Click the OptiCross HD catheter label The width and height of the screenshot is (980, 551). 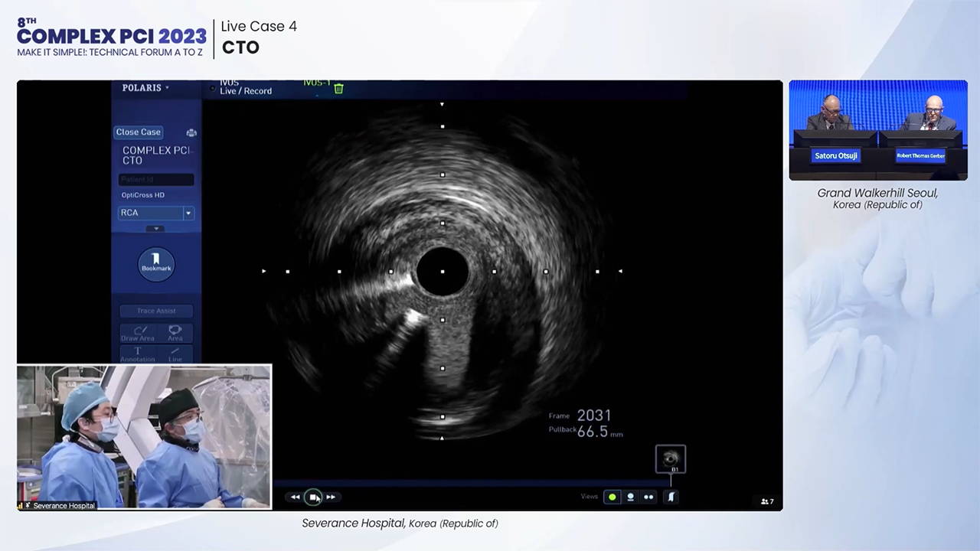click(143, 196)
